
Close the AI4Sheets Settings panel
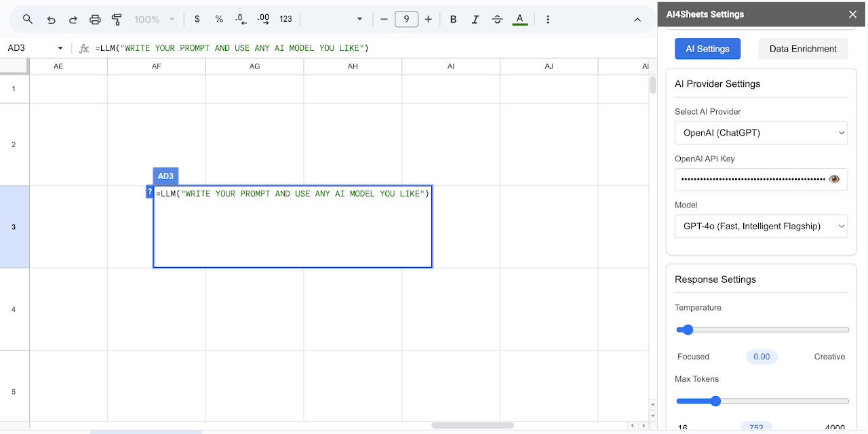tap(853, 14)
